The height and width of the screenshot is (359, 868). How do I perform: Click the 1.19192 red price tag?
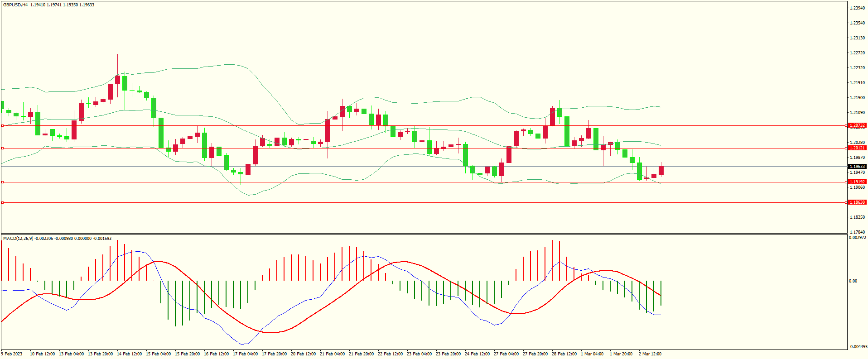click(857, 182)
